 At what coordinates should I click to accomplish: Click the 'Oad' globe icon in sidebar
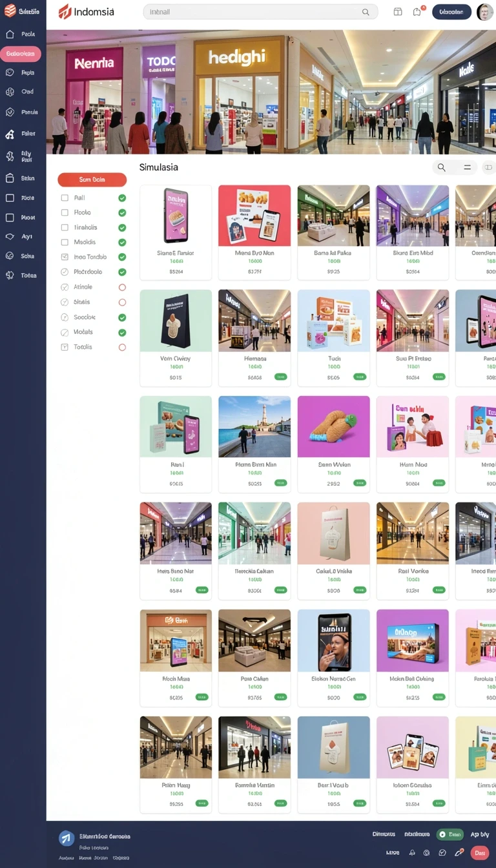tap(10, 92)
